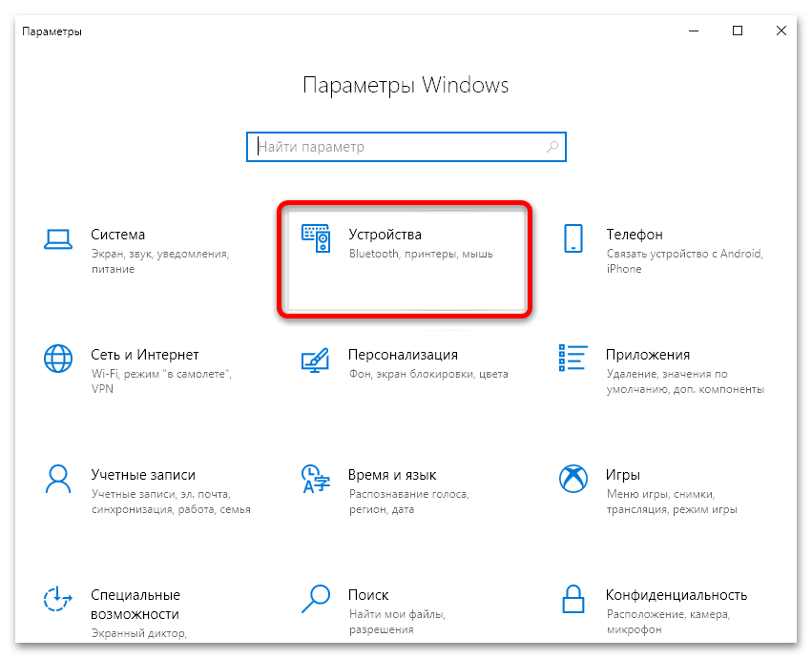Open the Конфиденциальность settings title
This screenshot has height=658, width=812.
[x=677, y=595]
